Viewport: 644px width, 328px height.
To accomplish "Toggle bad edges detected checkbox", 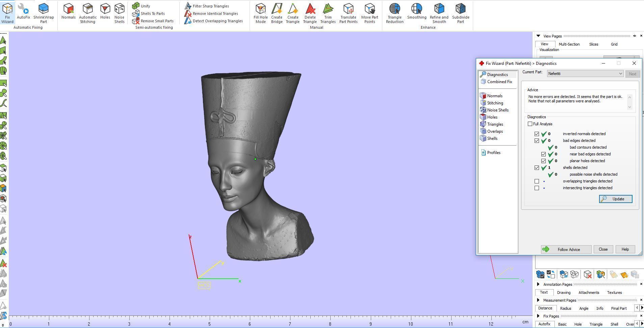I will [x=537, y=141].
